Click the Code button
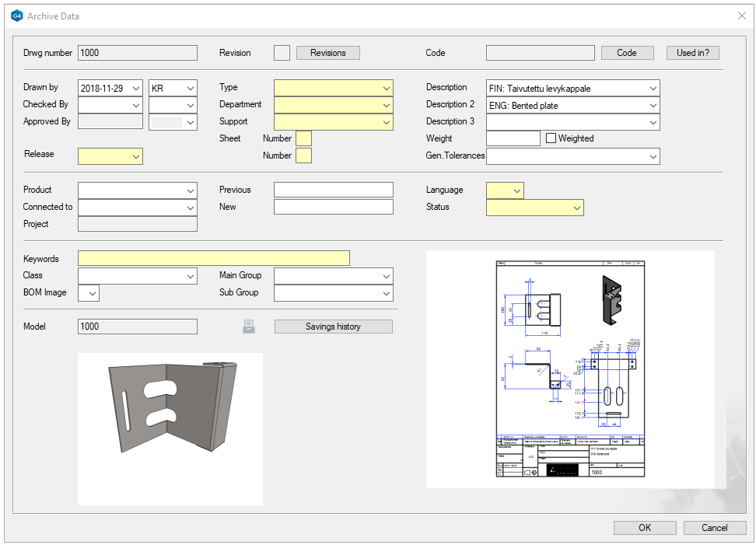 tap(626, 53)
